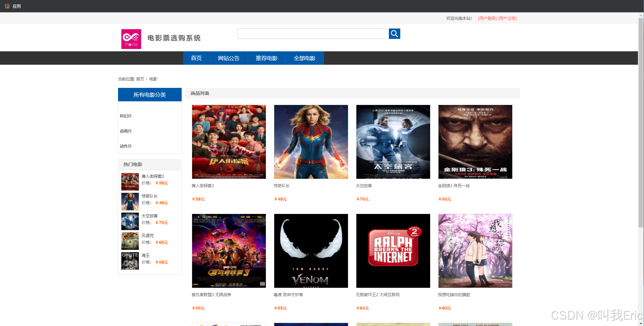Screen dimensions: 644x326
Task: Click the 热门电影 section heading
Action: pyautogui.click(x=133, y=164)
